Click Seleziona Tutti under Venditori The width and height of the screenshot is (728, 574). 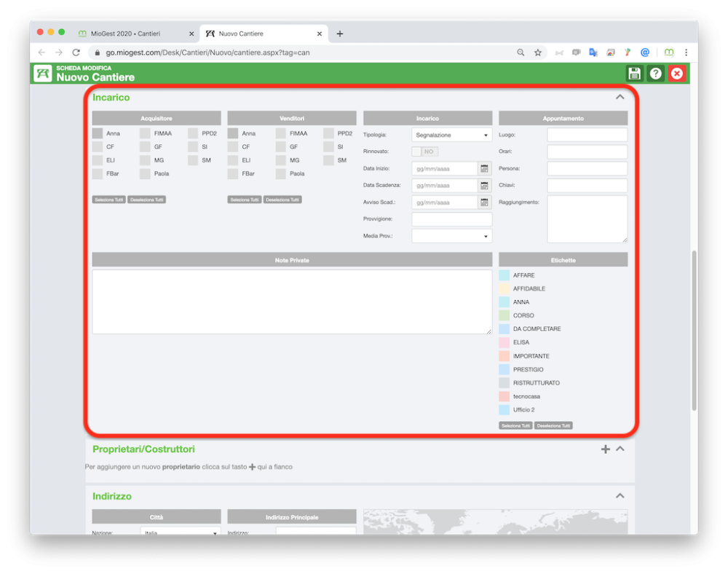(x=244, y=200)
